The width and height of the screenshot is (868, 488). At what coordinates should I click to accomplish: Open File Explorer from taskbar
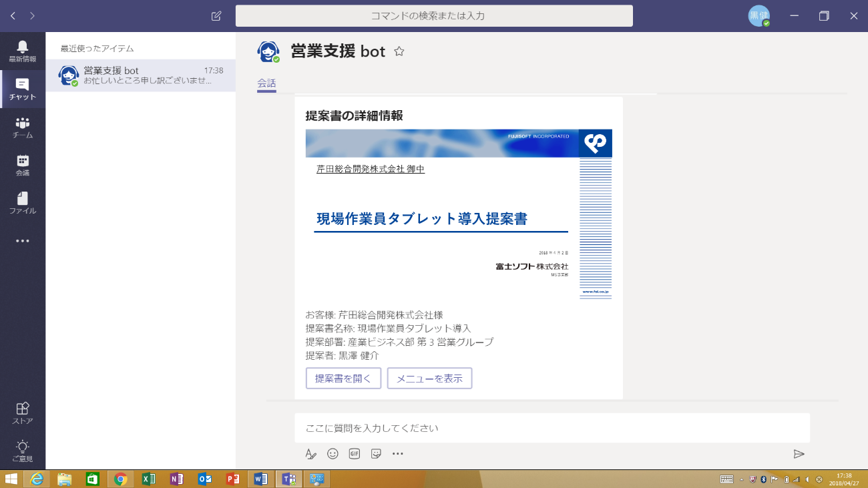[x=64, y=479]
